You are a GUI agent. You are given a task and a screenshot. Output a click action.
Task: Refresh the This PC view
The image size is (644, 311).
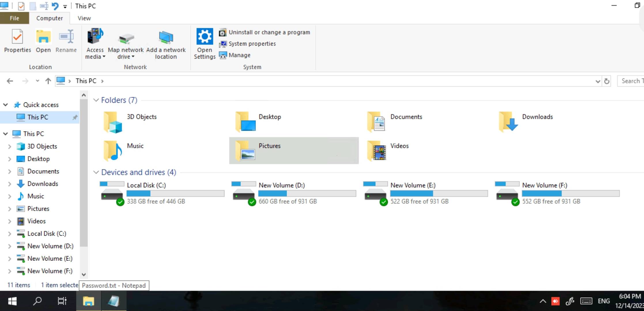point(607,81)
